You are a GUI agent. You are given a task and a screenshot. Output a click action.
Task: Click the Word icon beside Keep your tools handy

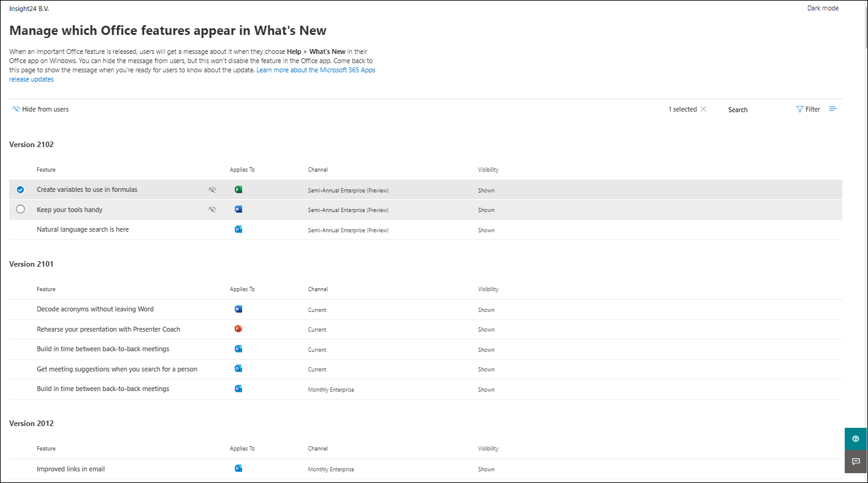[x=238, y=209]
